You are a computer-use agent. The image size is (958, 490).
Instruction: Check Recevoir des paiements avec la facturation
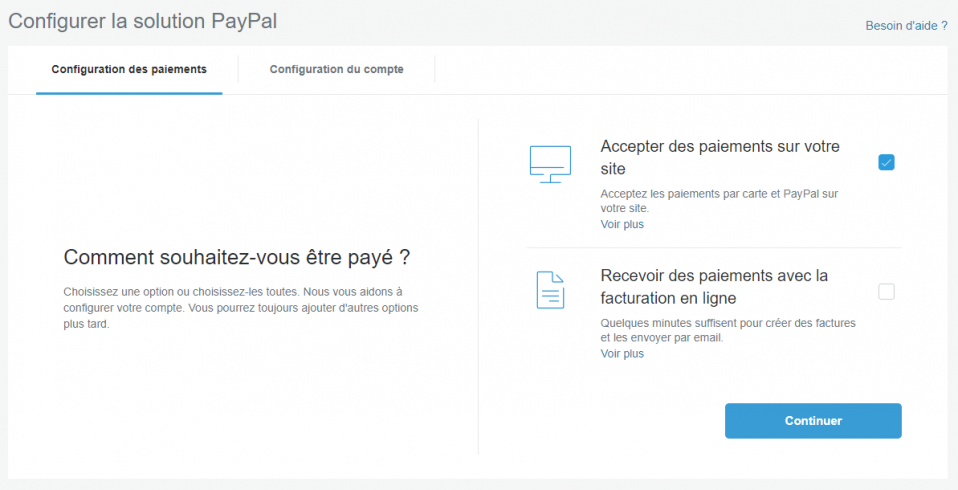tap(886, 292)
